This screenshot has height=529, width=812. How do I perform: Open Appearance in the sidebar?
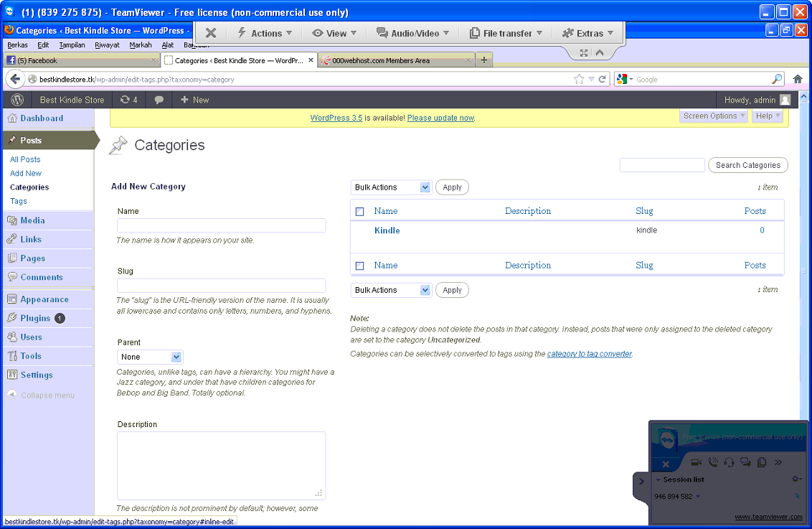point(44,299)
